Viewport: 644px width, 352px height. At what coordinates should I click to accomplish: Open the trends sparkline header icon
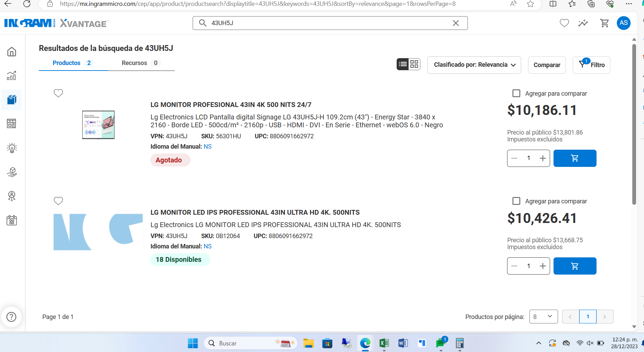[x=583, y=23]
